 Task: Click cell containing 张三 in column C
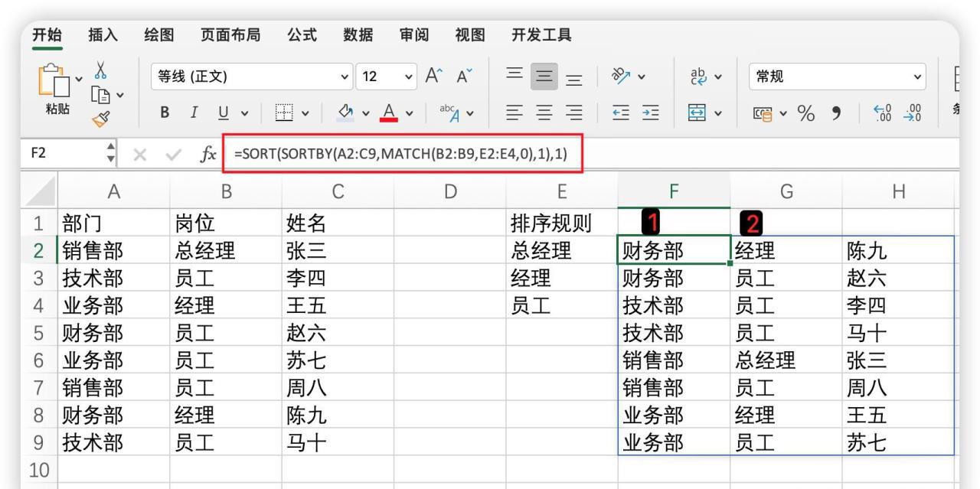(x=338, y=250)
